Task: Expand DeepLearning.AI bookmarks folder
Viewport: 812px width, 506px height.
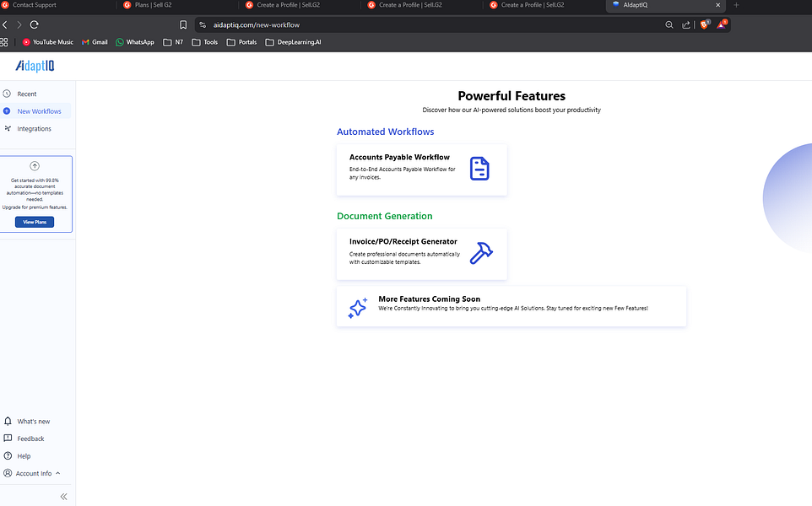Action: point(293,42)
